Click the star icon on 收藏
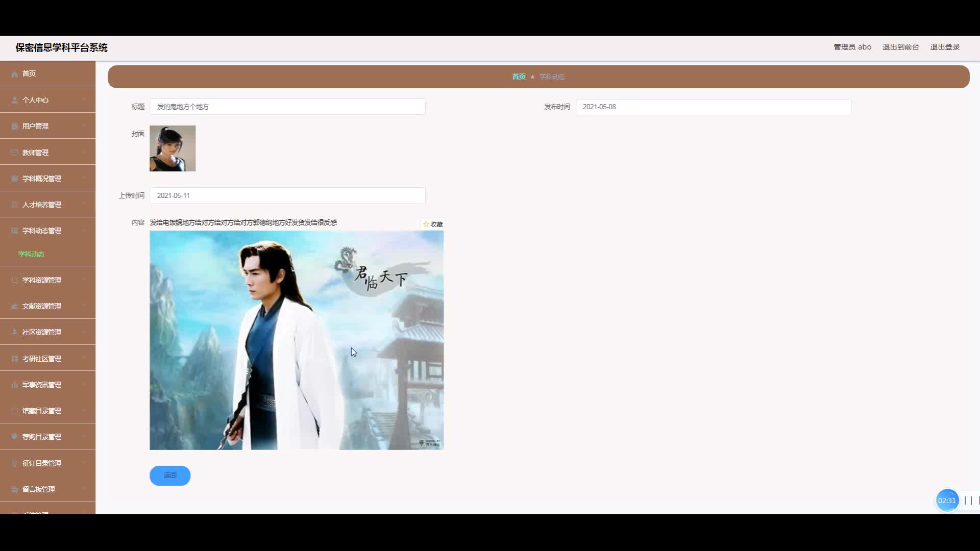 pos(426,224)
